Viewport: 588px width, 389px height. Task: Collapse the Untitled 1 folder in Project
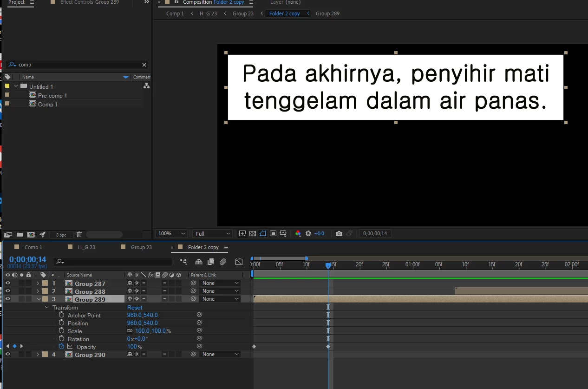click(x=16, y=86)
